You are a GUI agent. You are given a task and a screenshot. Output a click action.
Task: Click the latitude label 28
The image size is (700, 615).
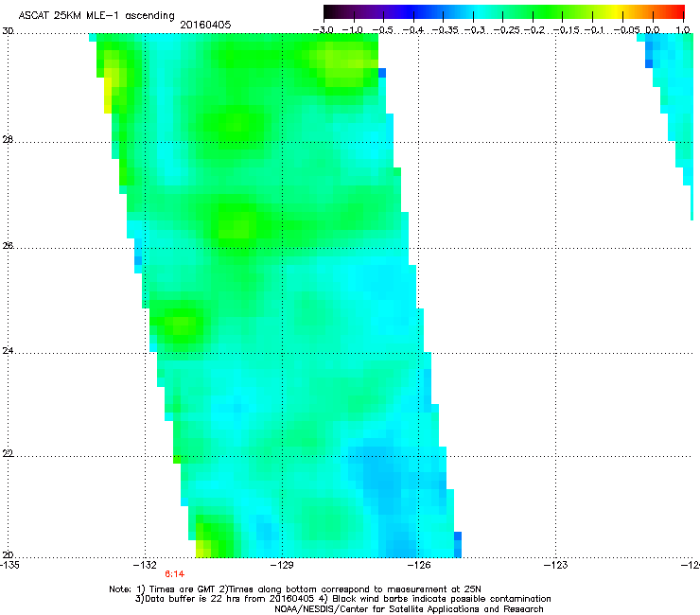(8, 139)
